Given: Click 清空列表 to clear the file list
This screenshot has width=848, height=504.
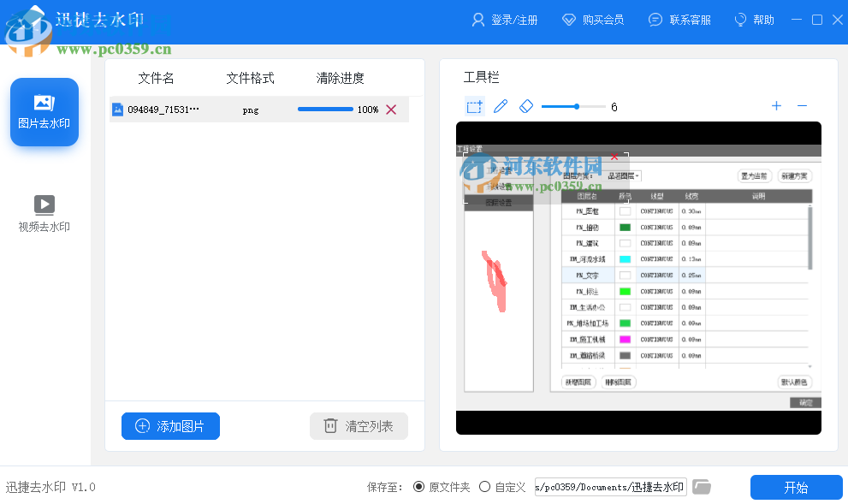Looking at the screenshot, I should pyautogui.click(x=359, y=425).
